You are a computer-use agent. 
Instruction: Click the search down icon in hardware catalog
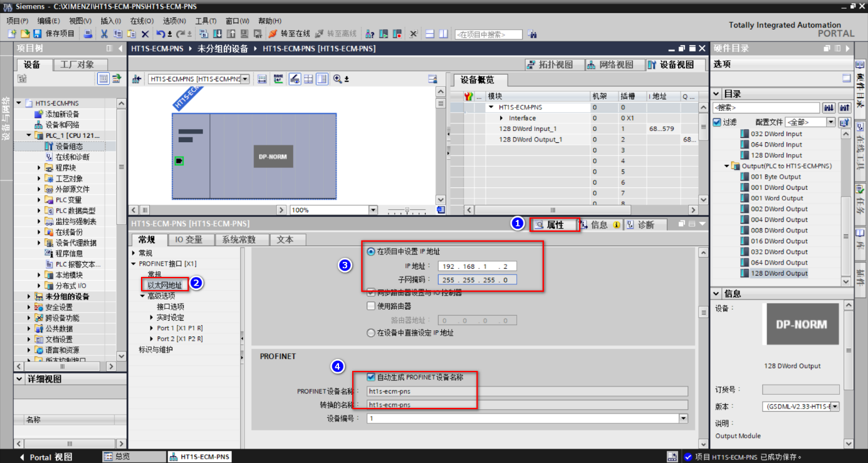point(829,108)
